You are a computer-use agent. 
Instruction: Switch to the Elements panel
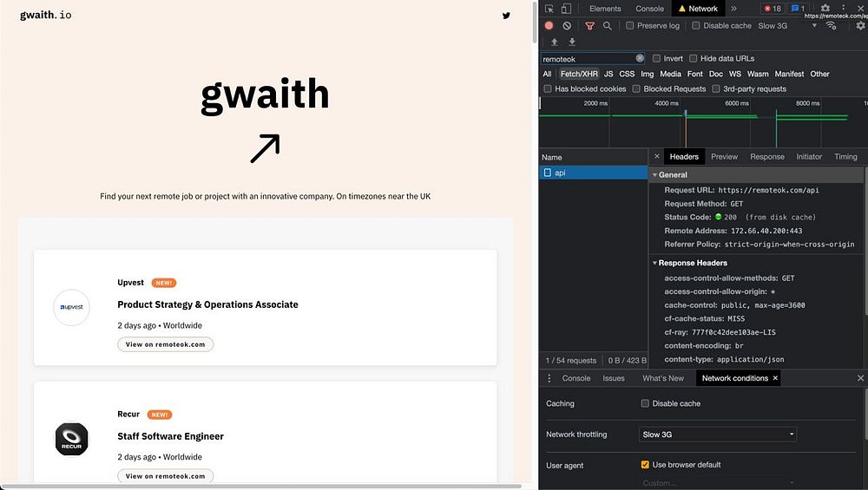click(x=605, y=9)
